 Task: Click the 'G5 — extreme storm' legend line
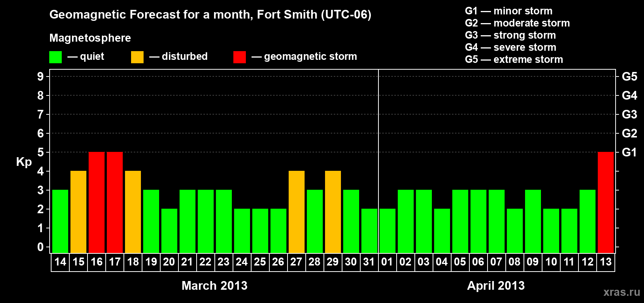tap(514, 59)
